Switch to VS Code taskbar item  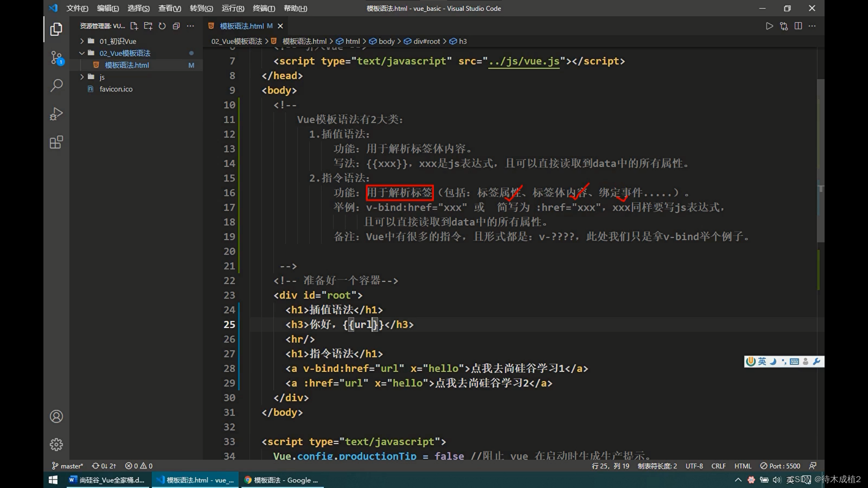(195, 480)
